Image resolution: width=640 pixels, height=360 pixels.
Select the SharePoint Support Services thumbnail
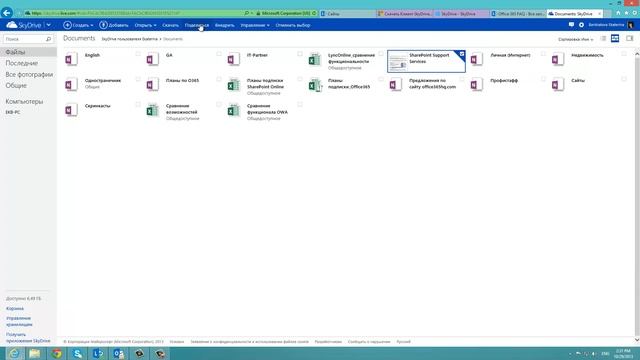398,62
